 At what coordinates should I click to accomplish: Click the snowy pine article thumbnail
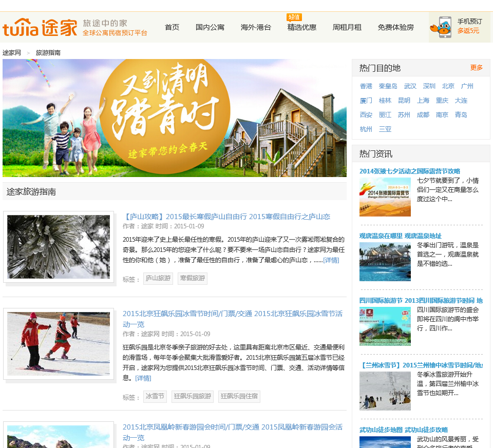click(59, 247)
